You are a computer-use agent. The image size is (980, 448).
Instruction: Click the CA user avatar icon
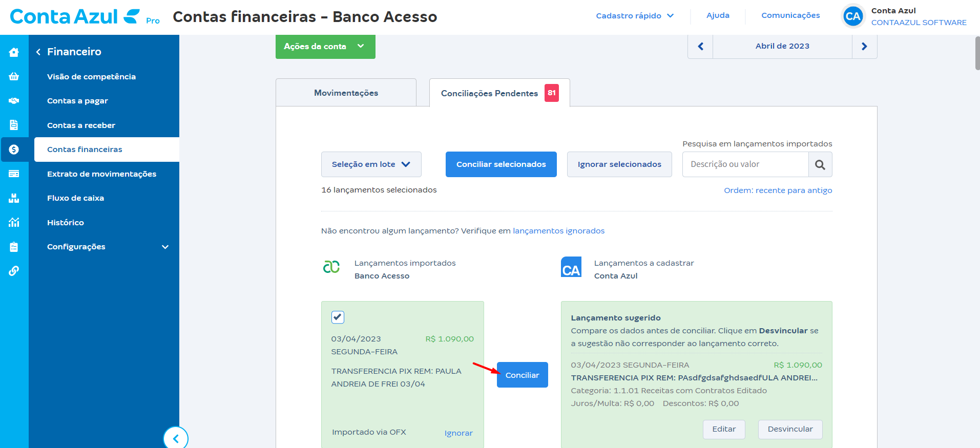click(x=853, y=16)
